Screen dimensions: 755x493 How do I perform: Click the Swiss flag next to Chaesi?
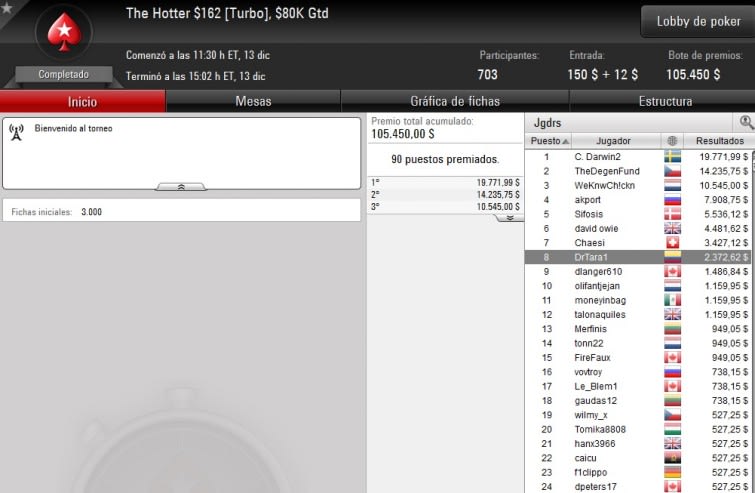pos(672,243)
